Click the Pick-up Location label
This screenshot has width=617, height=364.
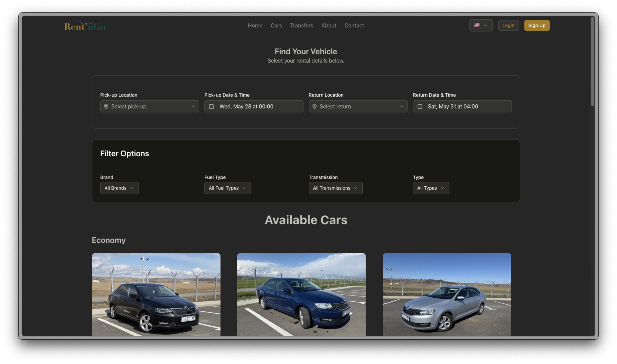tap(119, 95)
